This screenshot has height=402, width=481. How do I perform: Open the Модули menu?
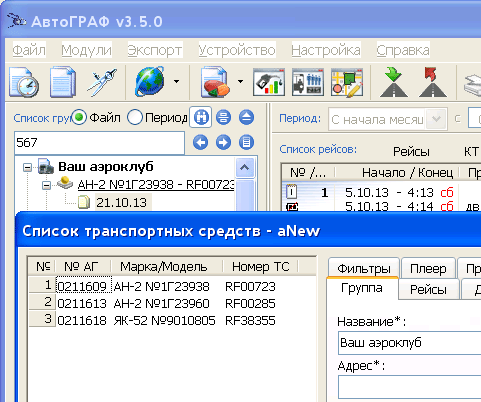[x=87, y=50]
